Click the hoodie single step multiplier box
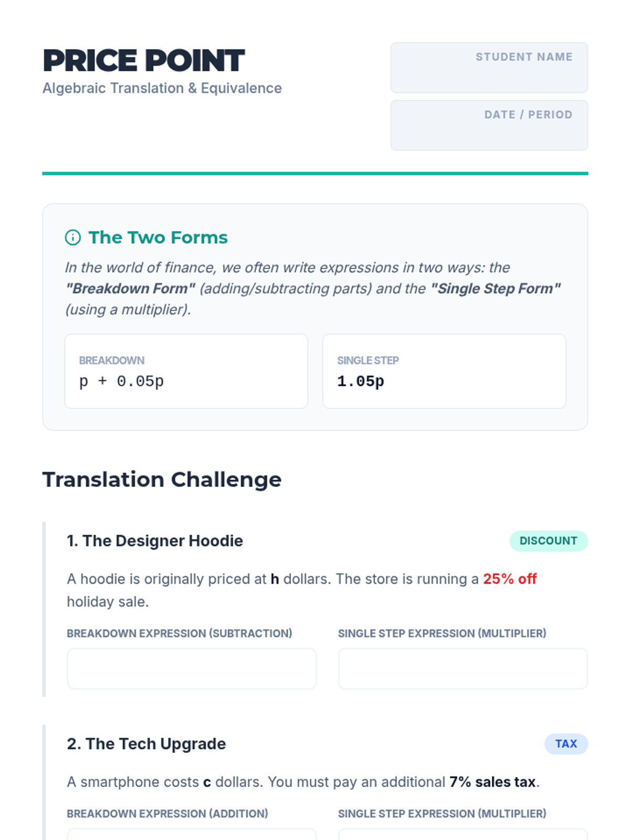The width and height of the screenshot is (630, 840). 463,668
